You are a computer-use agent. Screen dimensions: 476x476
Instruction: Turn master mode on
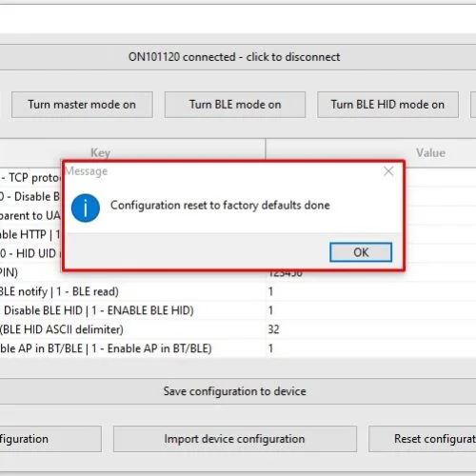point(82,105)
